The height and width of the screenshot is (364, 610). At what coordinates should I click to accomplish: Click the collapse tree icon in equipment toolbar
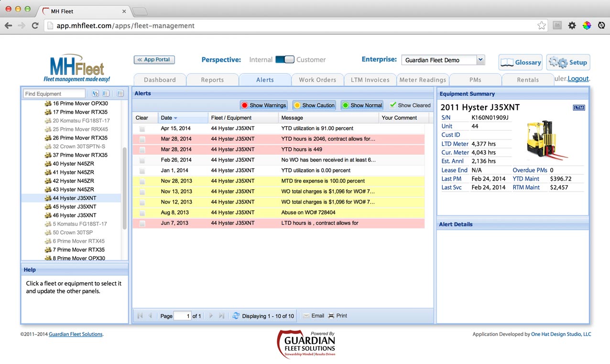(x=106, y=94)
